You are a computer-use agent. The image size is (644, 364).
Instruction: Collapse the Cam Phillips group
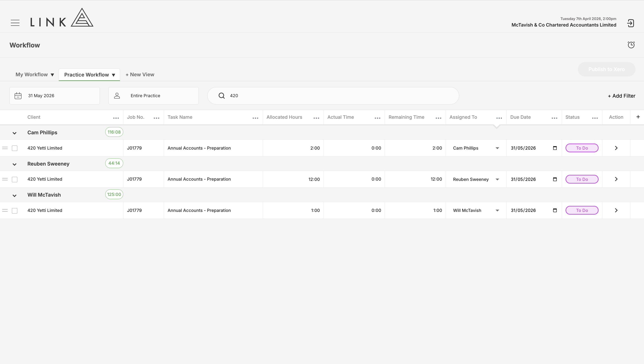tap(14, 133)
